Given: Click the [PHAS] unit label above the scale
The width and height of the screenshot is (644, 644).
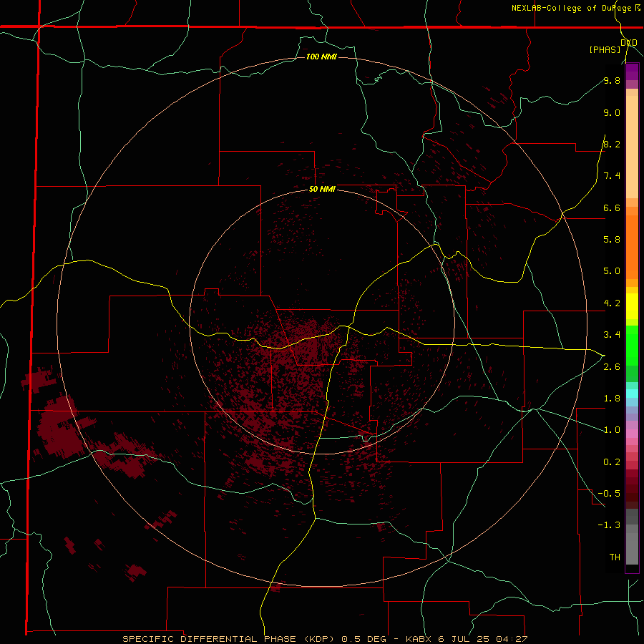Looking at the screenshot, I should click(605, 50).
